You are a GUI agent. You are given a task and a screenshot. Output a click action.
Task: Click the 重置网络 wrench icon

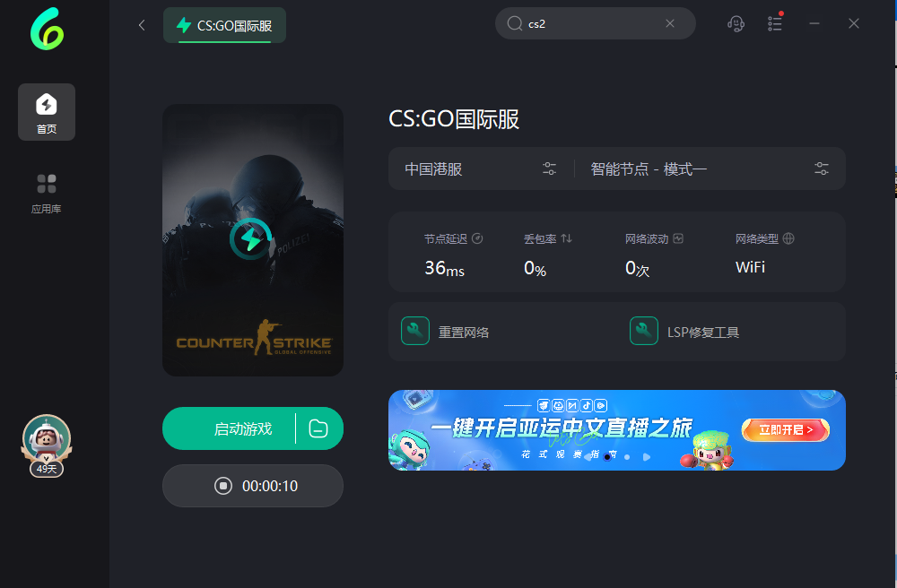tap(415, 331)
